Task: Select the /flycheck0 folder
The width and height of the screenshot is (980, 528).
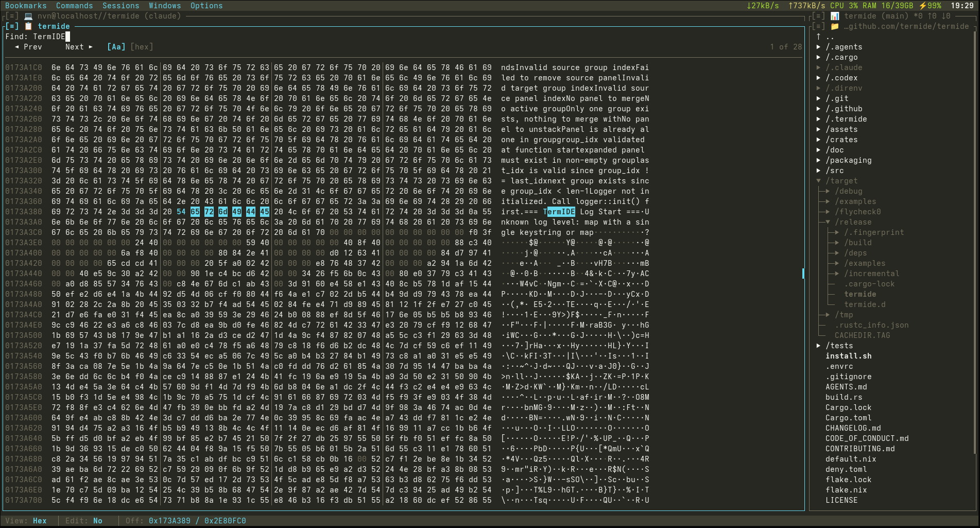Action: point(858,212)
